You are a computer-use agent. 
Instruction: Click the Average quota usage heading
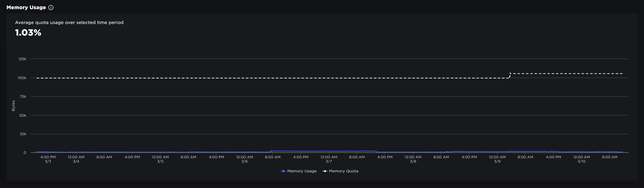[69, 22]
